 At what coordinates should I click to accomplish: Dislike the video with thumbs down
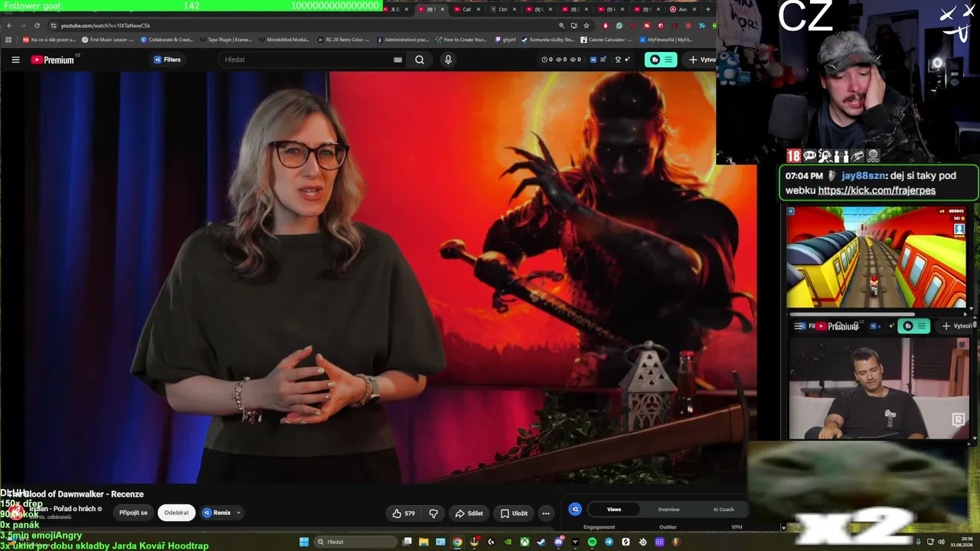click(x=433, y=514)
